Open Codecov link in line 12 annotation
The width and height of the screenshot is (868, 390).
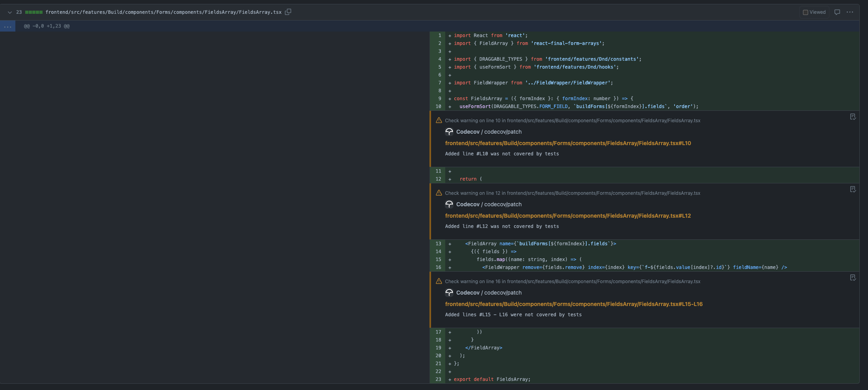pyautogui.click(x=468, y=204)
